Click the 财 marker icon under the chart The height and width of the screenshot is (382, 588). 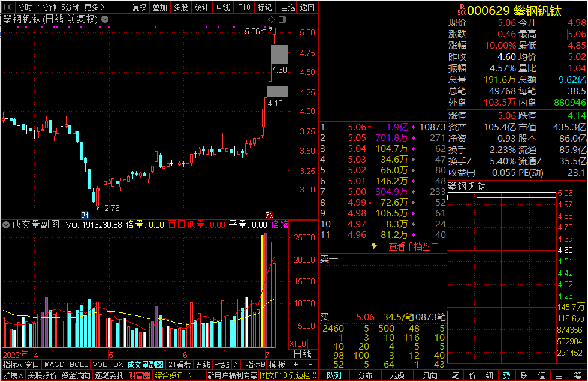click(x=85, y=215)
